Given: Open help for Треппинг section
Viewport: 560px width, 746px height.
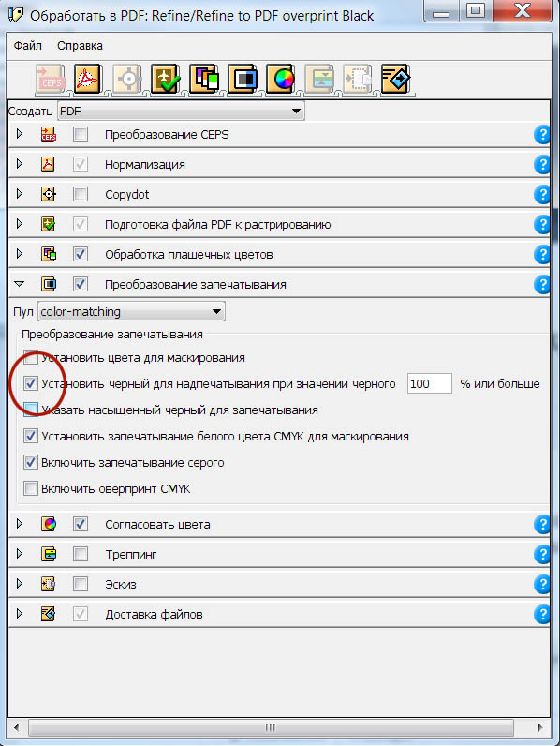Looking at the screenshot, I should (x=542, y=554).
